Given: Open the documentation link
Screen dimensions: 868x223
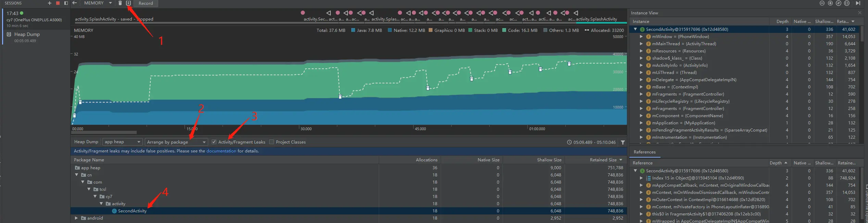Looking at the screenshot, I should pos(221,151).
